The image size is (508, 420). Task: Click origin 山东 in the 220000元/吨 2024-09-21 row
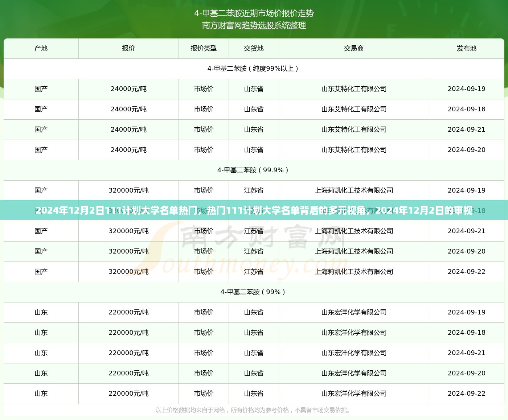41,353
